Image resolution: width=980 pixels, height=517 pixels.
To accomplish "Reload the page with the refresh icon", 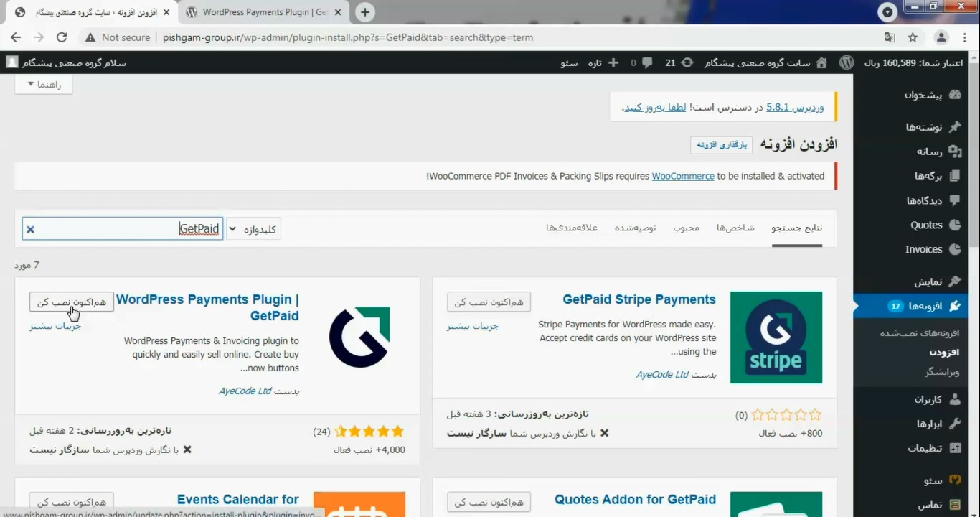I will point(62,37).
